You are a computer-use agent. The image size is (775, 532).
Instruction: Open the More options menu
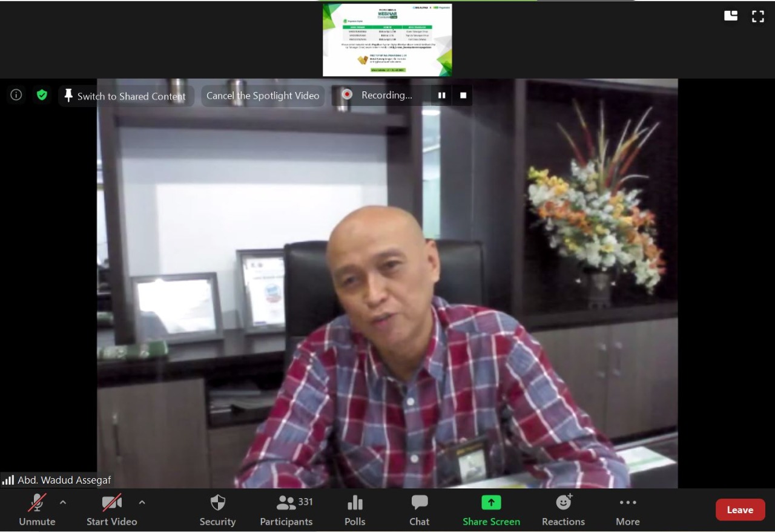click(x=627, y=510)
